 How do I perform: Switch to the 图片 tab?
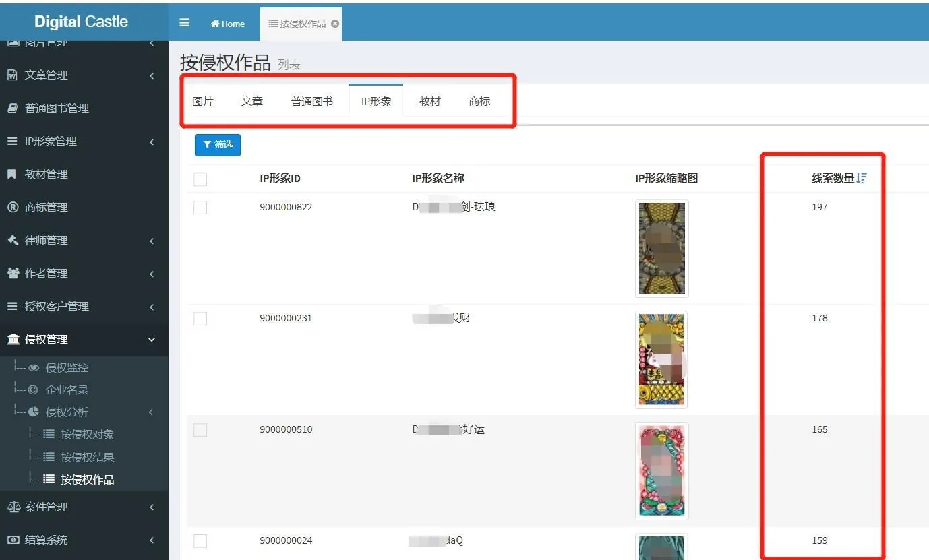[x=203, y=101]
